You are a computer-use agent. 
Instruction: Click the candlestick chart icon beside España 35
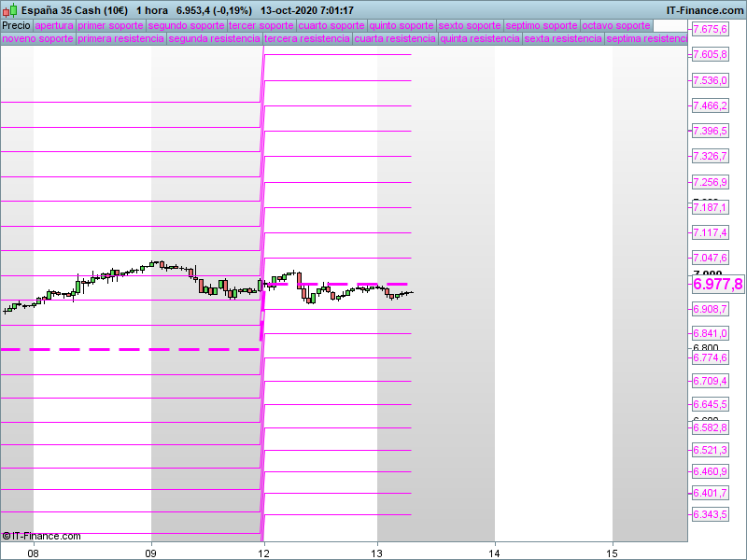(x=9, y=9)
